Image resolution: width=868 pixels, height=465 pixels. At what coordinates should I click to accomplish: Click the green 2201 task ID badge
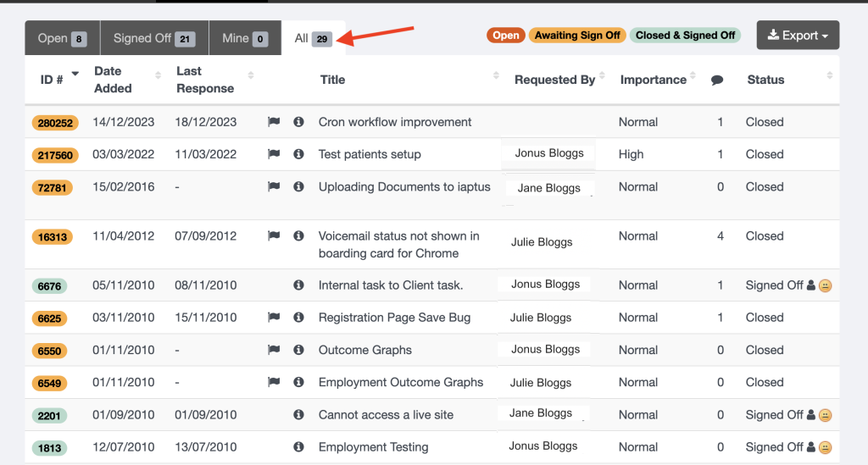50,415
